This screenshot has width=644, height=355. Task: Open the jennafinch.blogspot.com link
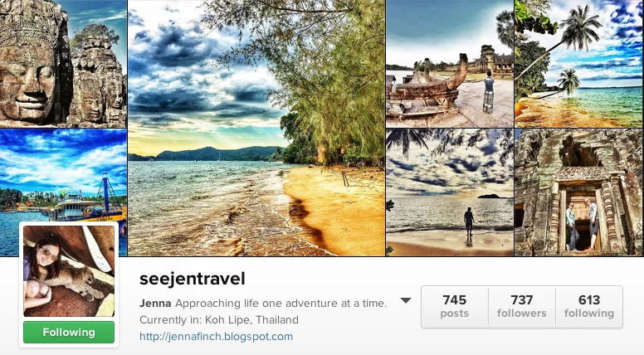tap(216, 337)
